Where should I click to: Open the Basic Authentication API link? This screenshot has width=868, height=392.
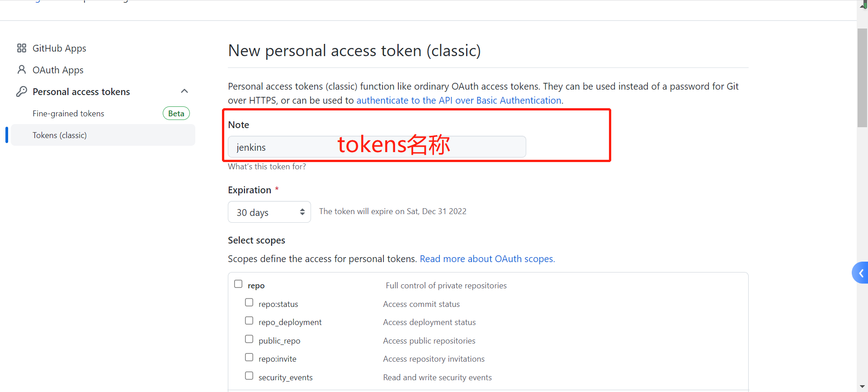pyautogui.click(x=458, y=100)
